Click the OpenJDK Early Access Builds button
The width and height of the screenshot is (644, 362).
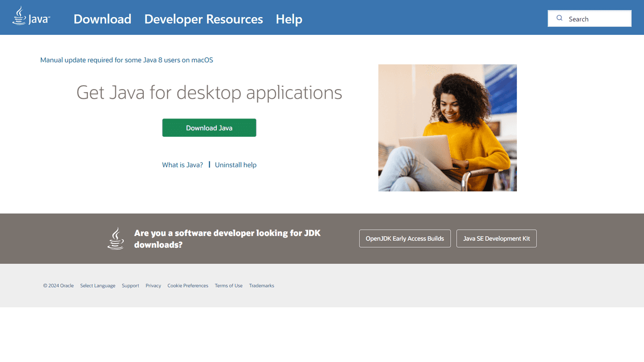pyautogui.click(x=405, y=239)
